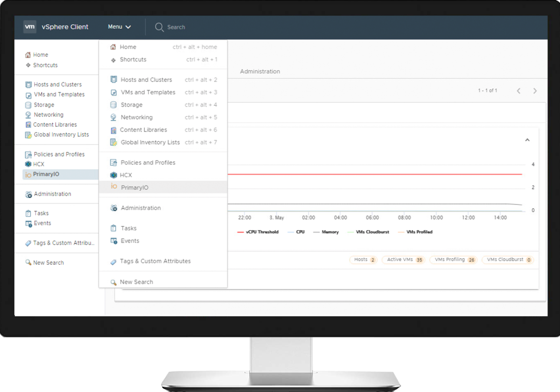Open Content Libraries from its sidebar icon

[28, 125]
